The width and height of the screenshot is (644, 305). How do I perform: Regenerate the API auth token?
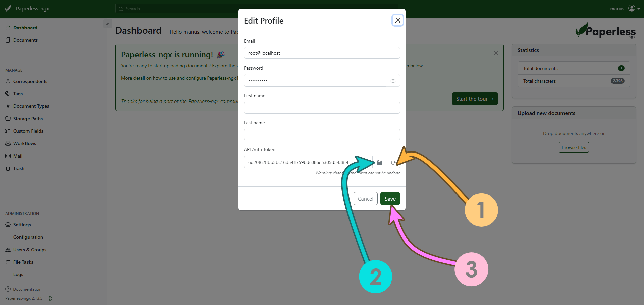coord(393,162)
